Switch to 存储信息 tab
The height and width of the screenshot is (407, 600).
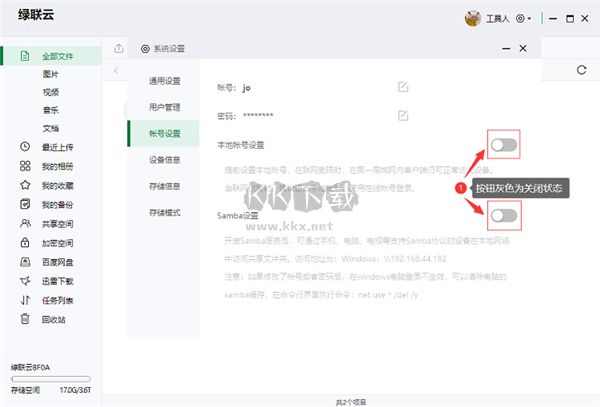[x=165, y=186]
